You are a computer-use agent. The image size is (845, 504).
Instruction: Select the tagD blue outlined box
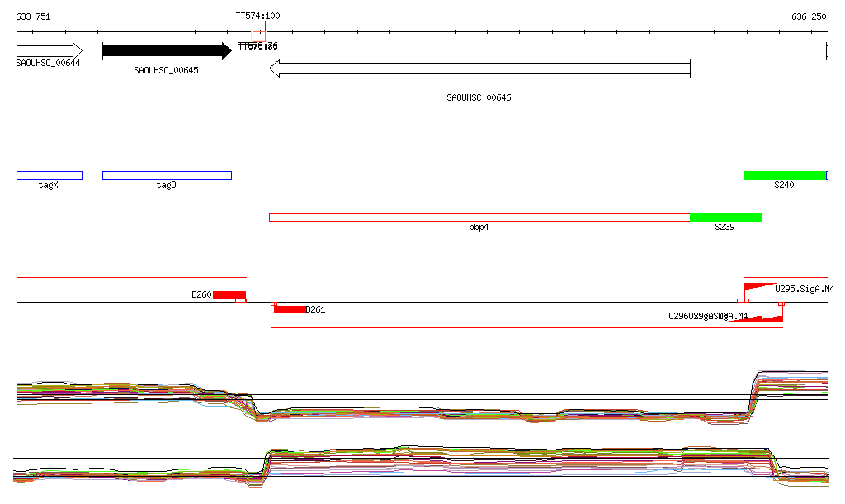[167, 175]
